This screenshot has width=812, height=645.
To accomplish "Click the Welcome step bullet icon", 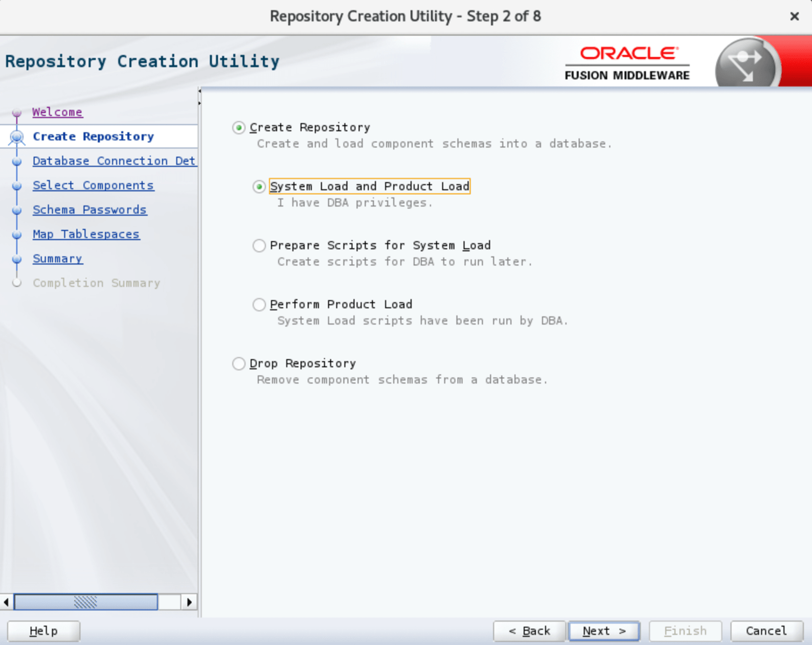I will point(17,112).
